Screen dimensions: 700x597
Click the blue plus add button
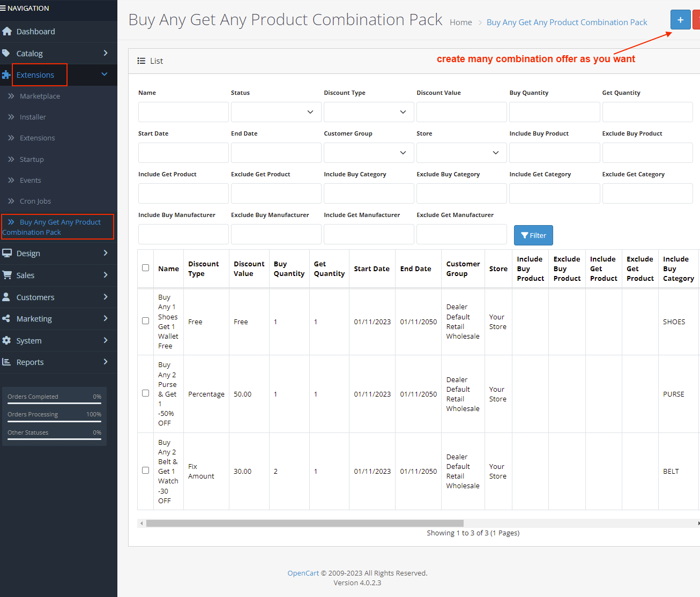(680, 20)
